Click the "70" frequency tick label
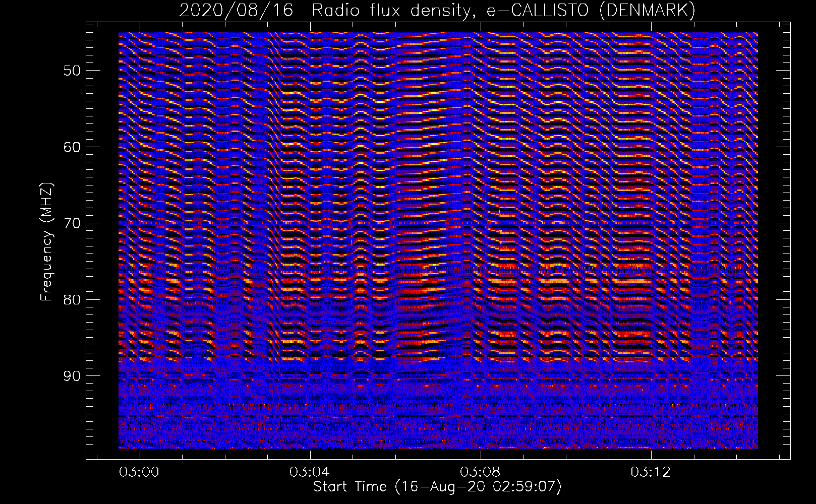Screen dimensions: 816x504 click(72, 223)
